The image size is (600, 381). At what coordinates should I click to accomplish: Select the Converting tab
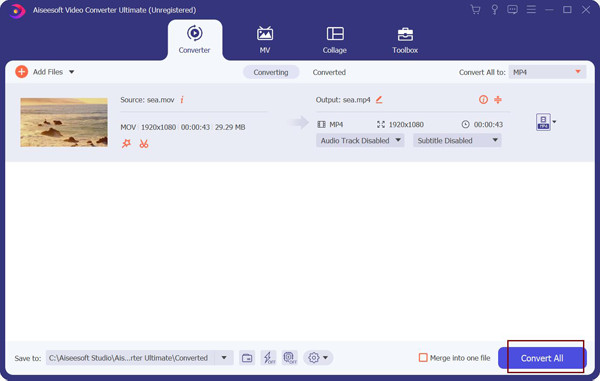[x=271, y=72]
